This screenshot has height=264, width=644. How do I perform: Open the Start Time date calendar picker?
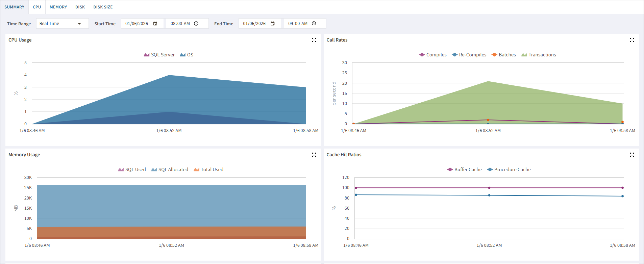[x=155, y=24]
